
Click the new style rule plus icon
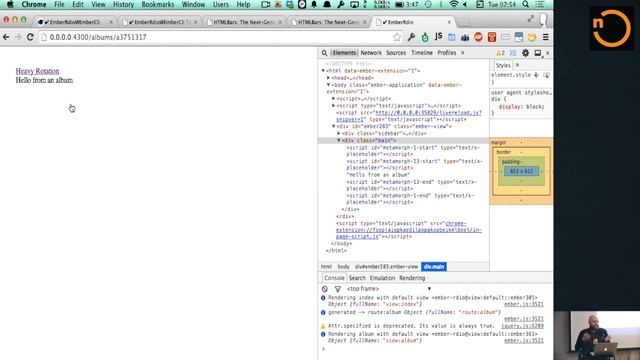click(x=536, y=75)
